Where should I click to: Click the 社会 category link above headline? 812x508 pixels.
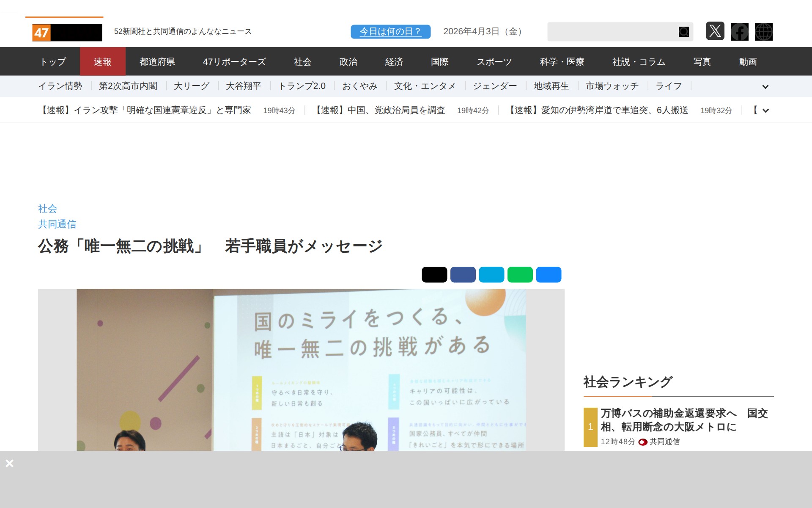click(x=47, y=208)
